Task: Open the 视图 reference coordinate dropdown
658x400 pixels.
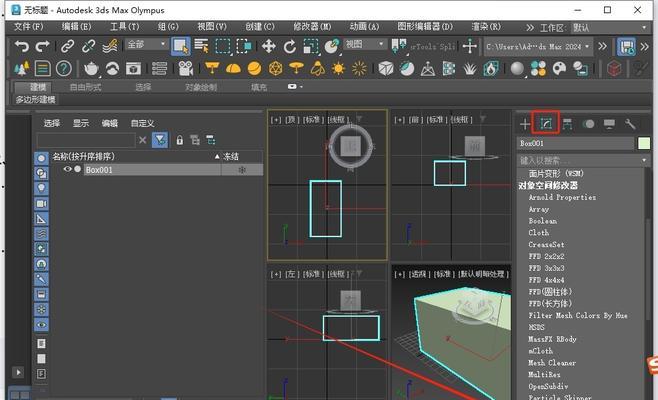Action: tap(364, 44)
